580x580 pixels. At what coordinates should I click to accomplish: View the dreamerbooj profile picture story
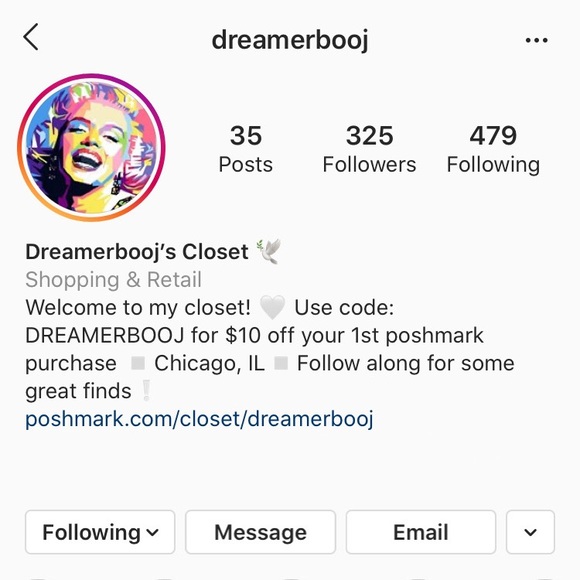tap(91, 148)
